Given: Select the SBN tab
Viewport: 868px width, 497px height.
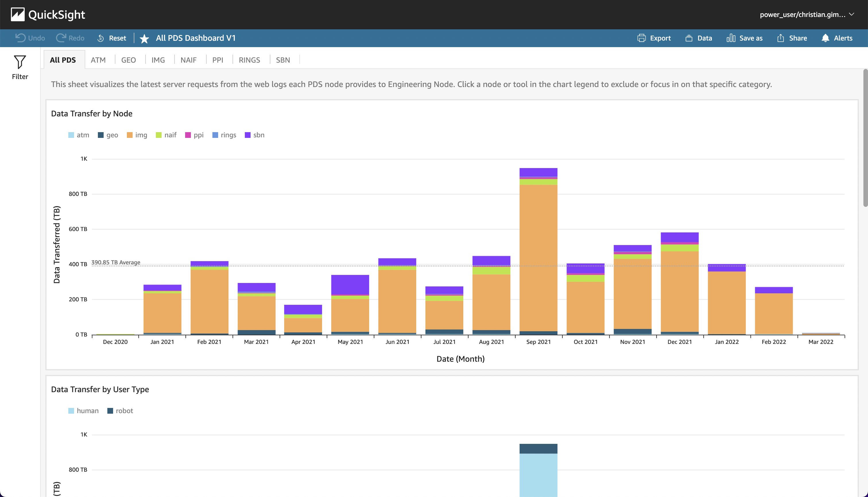Looking at the screenshot, I should tap(283, 60).
